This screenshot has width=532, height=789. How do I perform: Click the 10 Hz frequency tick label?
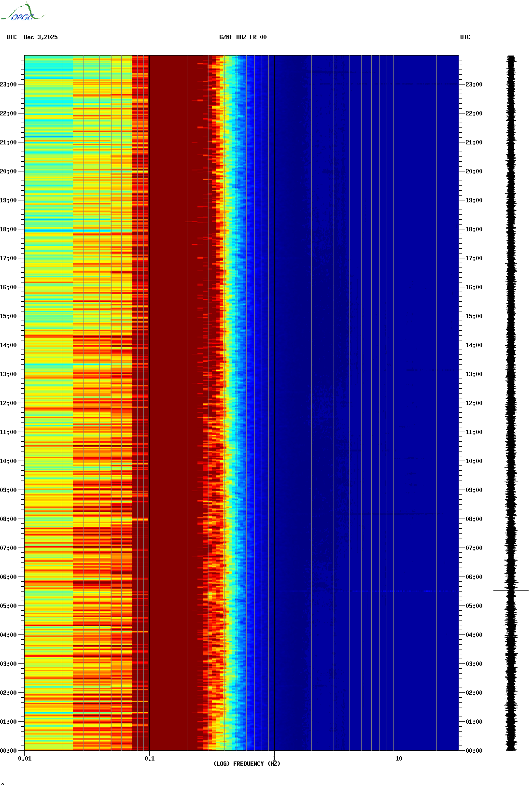coord(399,759)
